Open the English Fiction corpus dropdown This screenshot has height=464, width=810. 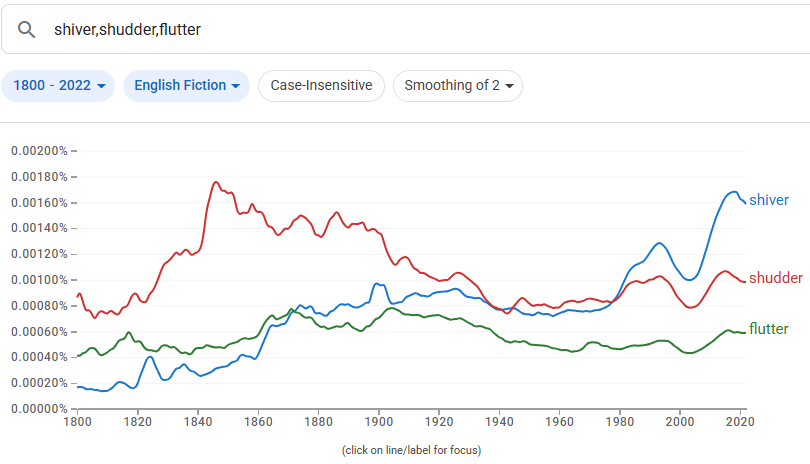(x=186, y=85)
